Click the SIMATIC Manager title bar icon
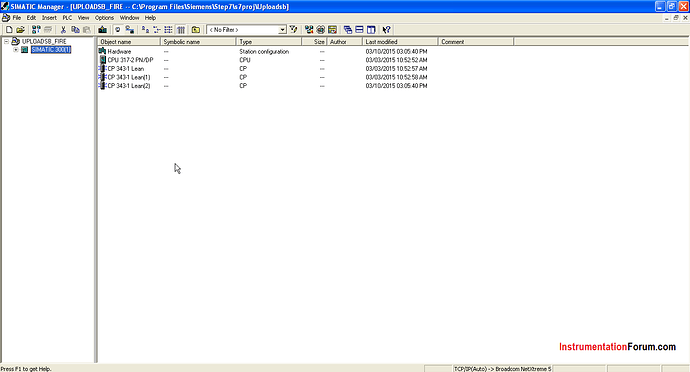The width and height of the screenshot is (690, 372). [5, 7]
